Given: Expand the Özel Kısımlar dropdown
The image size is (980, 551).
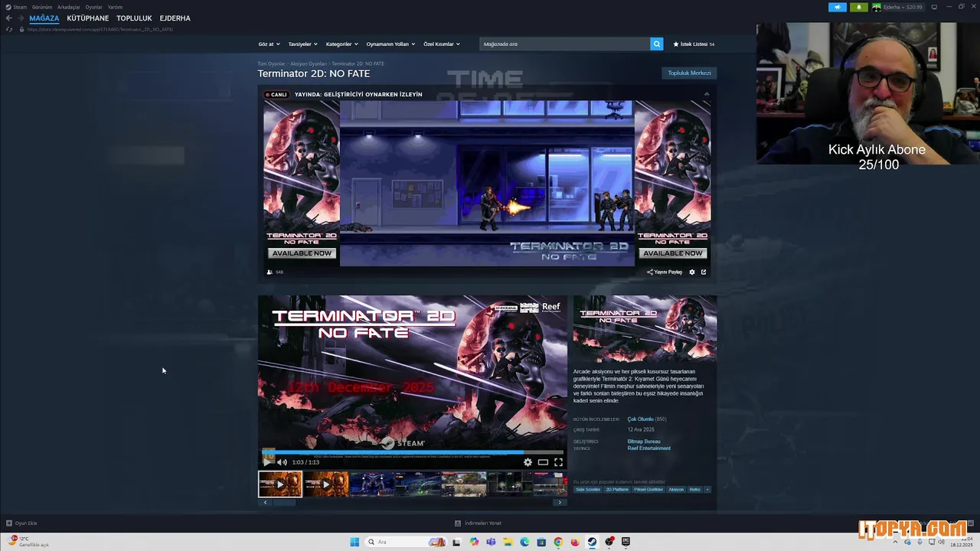Looking at the screenshot, I should [x=442, y=44].
